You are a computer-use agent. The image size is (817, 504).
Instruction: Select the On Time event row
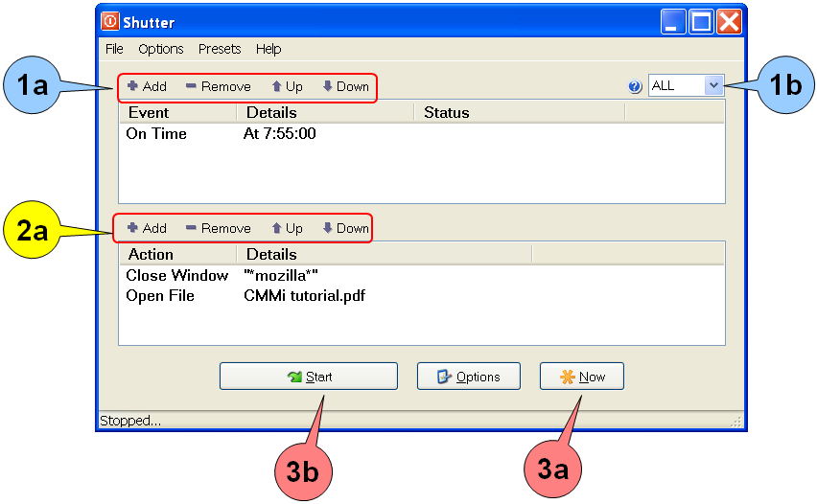coord(422,134)
